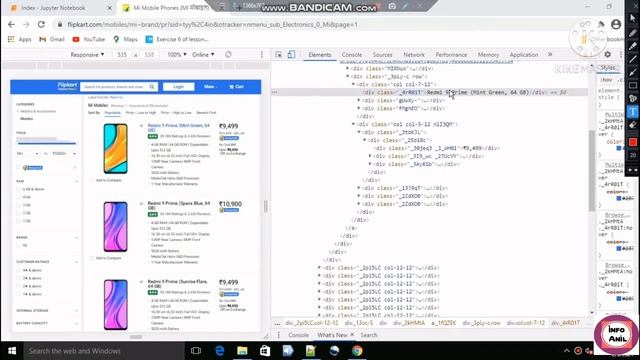
Task: Open the Application tab
Action: (x=524, y=54)
